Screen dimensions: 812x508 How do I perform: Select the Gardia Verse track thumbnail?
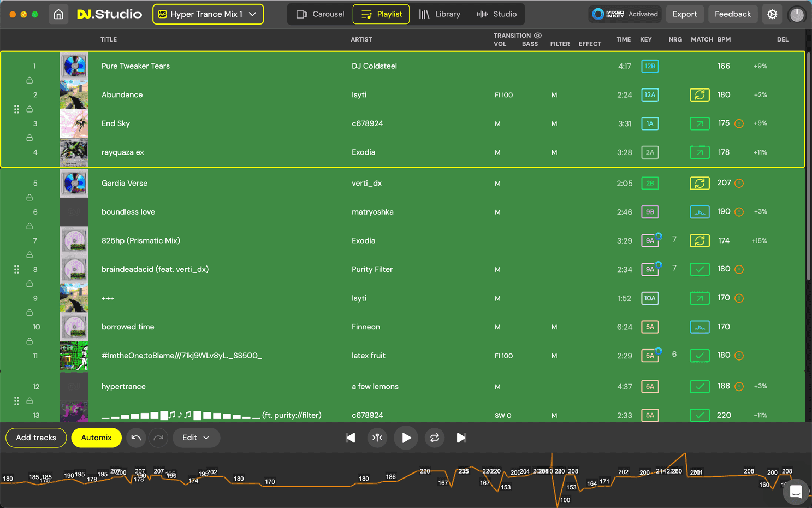click(x=74, y=184)
